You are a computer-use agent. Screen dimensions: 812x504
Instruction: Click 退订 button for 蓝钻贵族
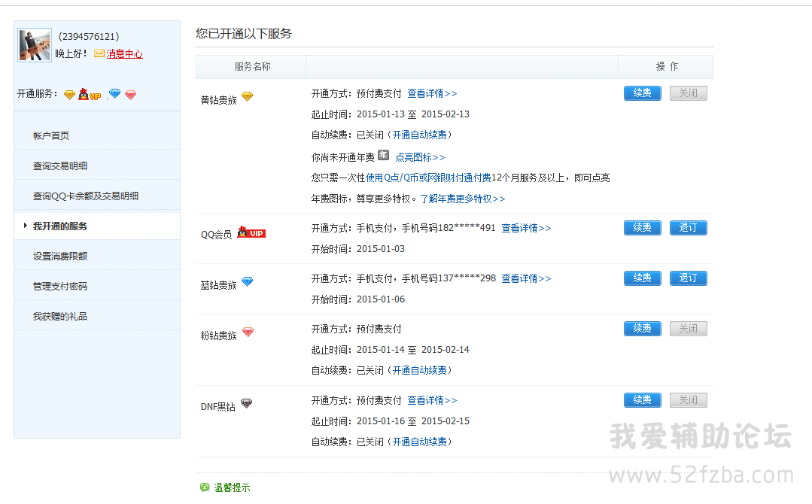[689, 278]
